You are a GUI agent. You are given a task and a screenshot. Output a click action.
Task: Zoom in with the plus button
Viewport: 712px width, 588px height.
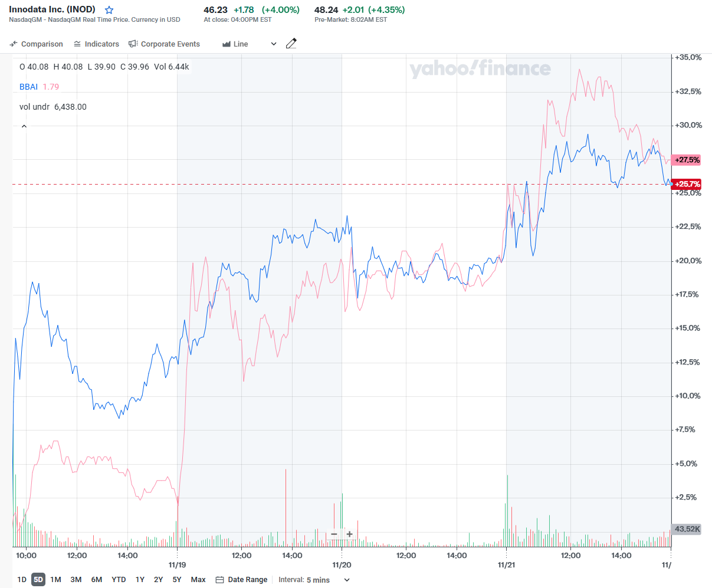[349, 534]
